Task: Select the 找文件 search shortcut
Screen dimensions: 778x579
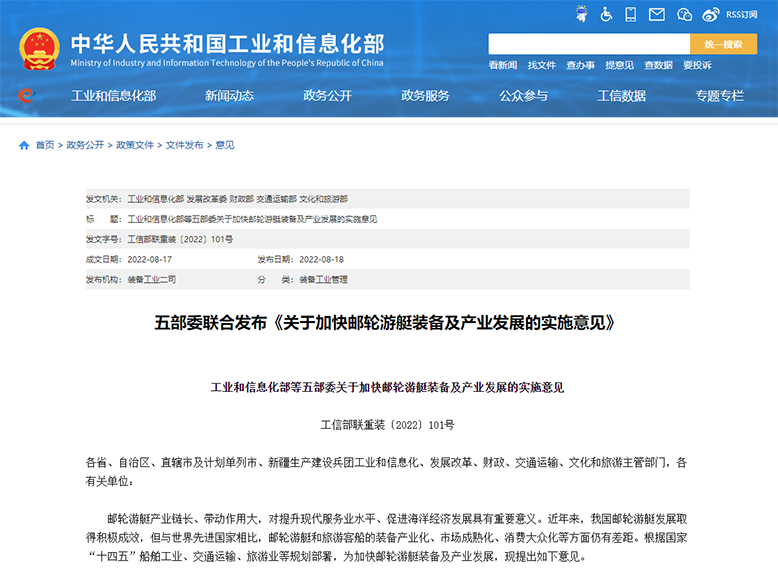Action: (x=541, y=65)
